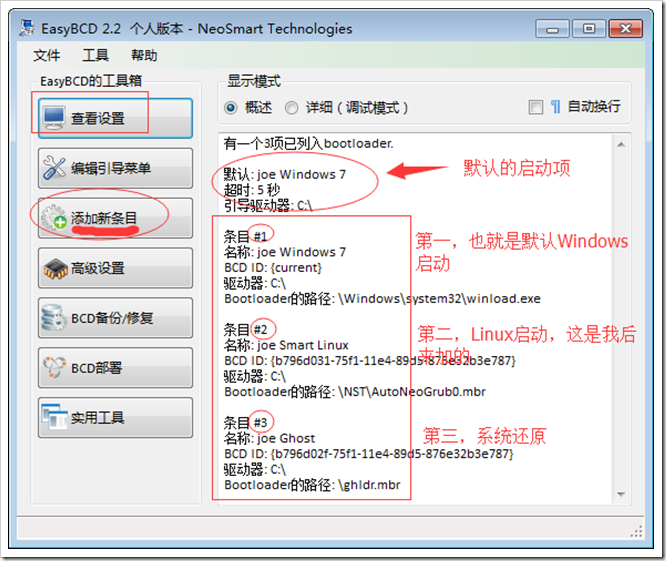Viewport: 666px width, 561px height.
Task: Click the monitor icon on 查看设置
Action: pyautogui.click(x=54, y=118)
